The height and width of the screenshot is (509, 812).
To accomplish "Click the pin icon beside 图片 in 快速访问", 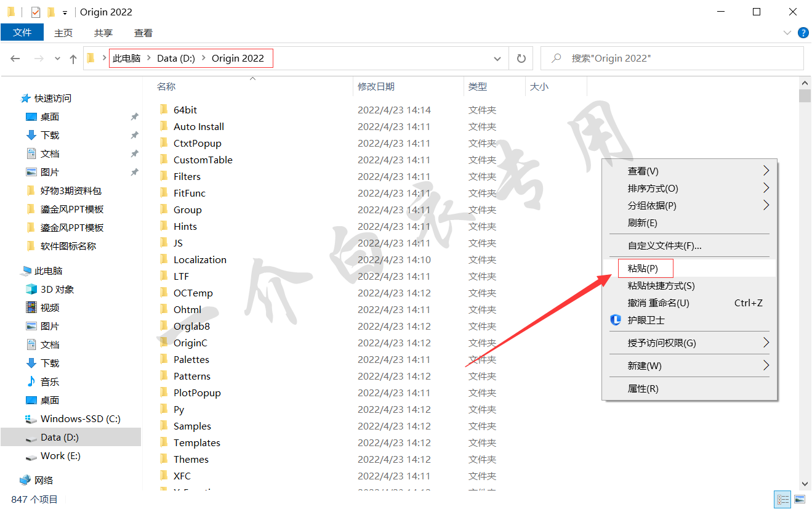I will (x=134, y=172).
